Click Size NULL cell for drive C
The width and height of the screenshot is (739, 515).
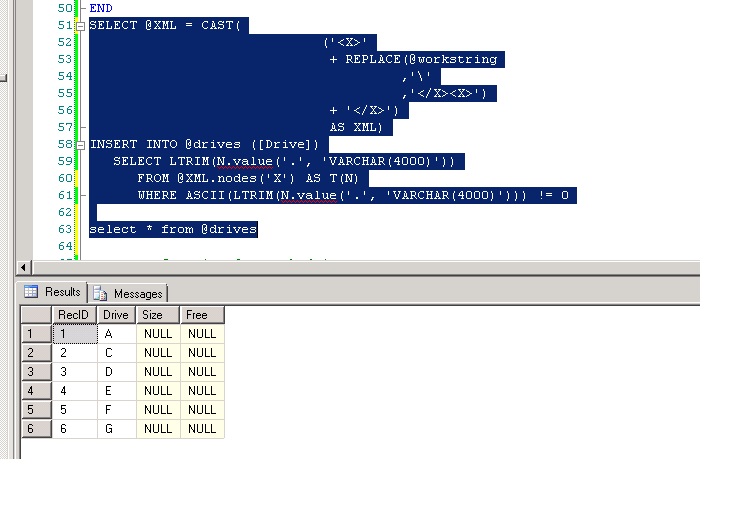click(x=158, y=353)
